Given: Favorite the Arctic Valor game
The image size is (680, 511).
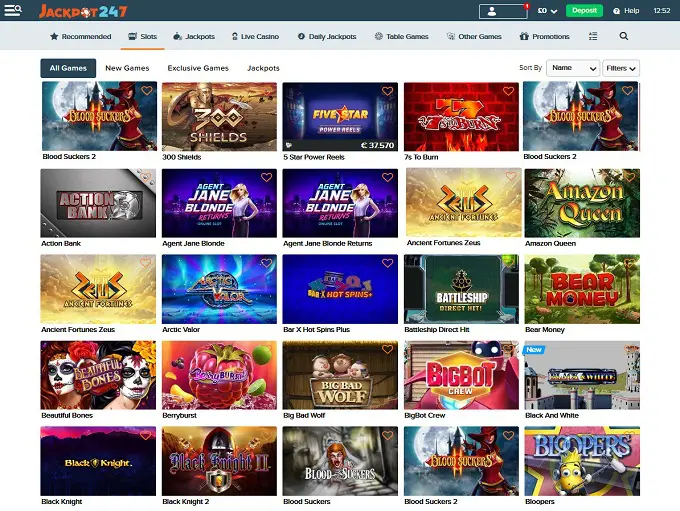Looking at the screenshot, I should pyautogui.click(x=266, y=263).
